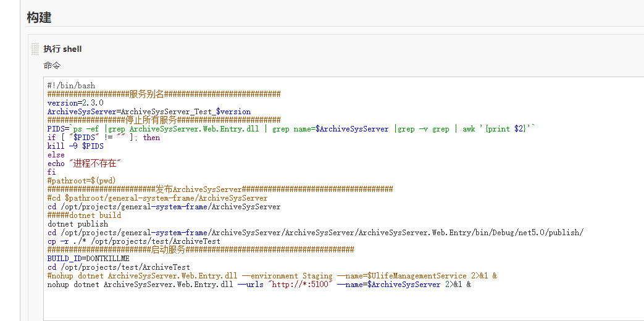Click the dotnet publish line
644x321 pixels.
[x=78, y=223]
